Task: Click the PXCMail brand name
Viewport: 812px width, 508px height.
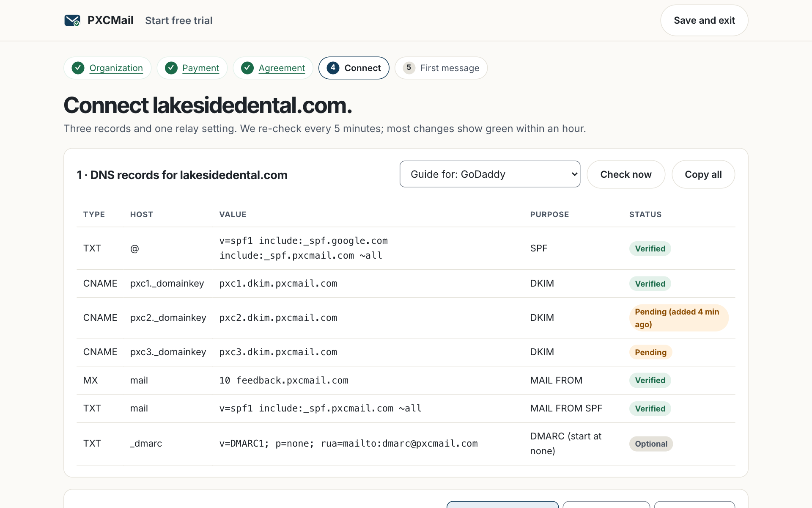Action: pyautogui.click(x=110, y=20)
